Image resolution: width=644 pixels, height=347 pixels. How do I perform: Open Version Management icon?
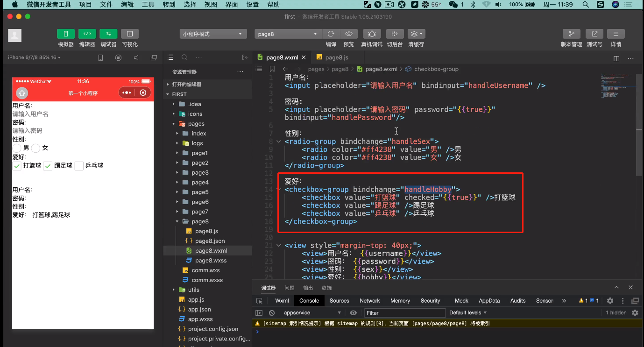(571, 34)
